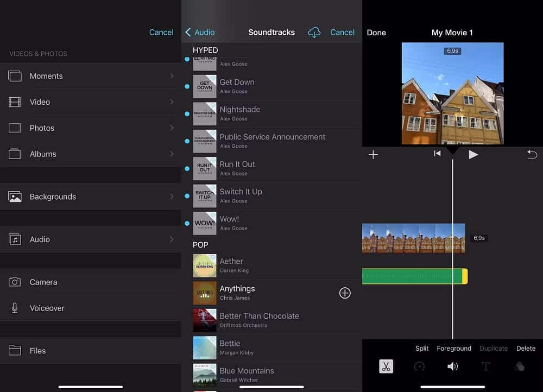The image size is (543, 392).
Task: Select the scissors Actions tool
Action: coord(386,366)
